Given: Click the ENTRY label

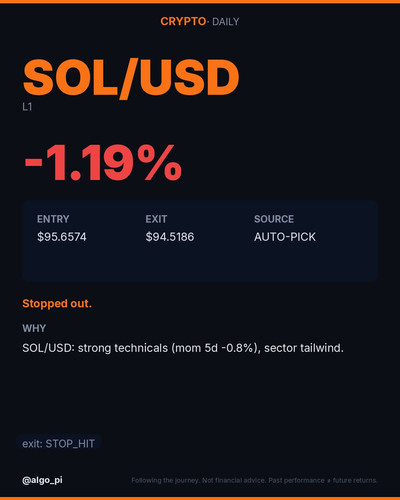Looking at the screenshot, I should (53, 219).
